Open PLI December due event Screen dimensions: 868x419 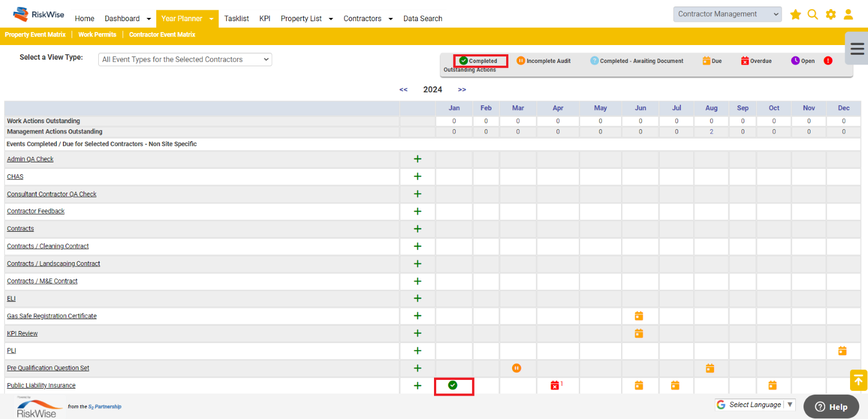[843, 351]
